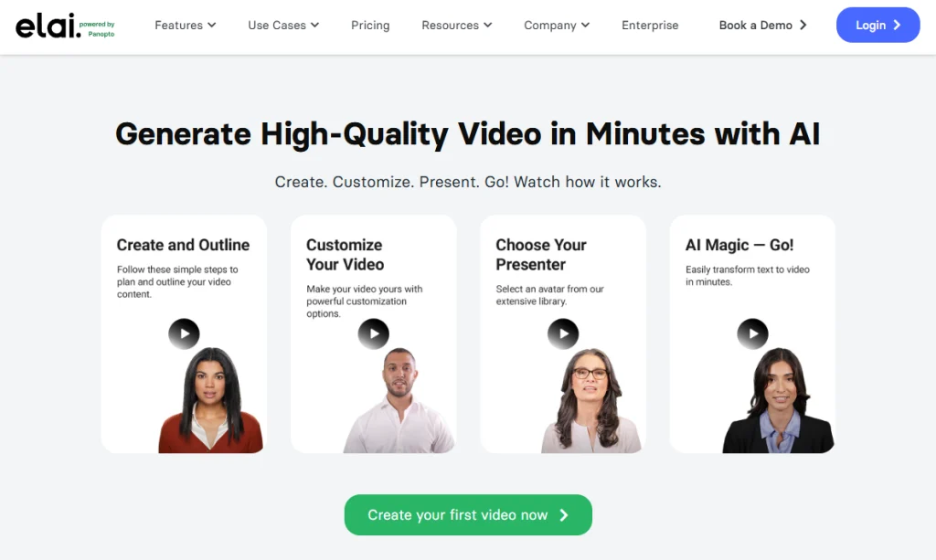Click the woman in red jacket avatar
This screenshot has width=936, height=560.
click(x=210, y=401)
